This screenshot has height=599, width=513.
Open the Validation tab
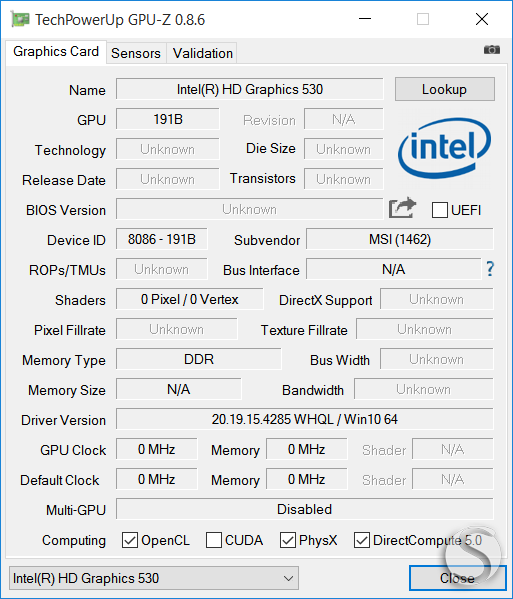click(202, 53)
